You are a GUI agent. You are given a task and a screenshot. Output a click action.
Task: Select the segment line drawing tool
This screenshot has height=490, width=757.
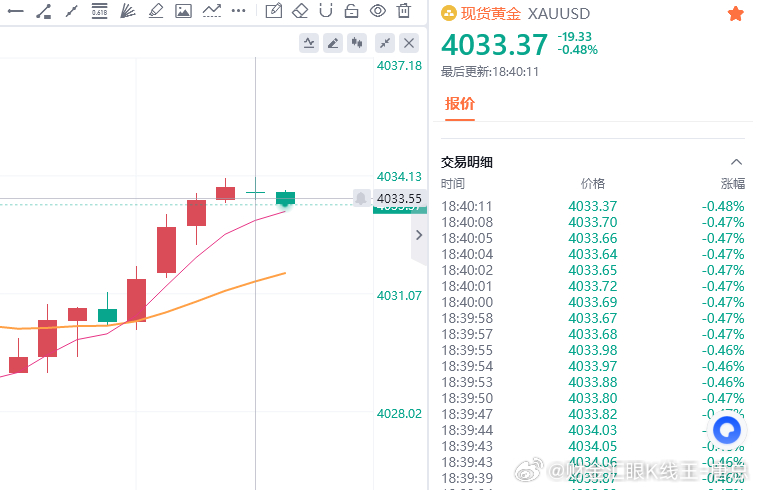(71, 11)
